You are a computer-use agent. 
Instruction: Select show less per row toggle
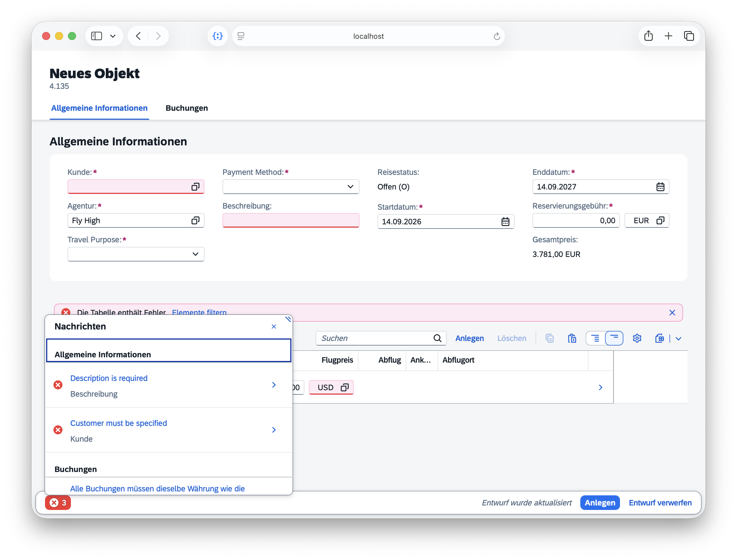(x=614, y=338)
